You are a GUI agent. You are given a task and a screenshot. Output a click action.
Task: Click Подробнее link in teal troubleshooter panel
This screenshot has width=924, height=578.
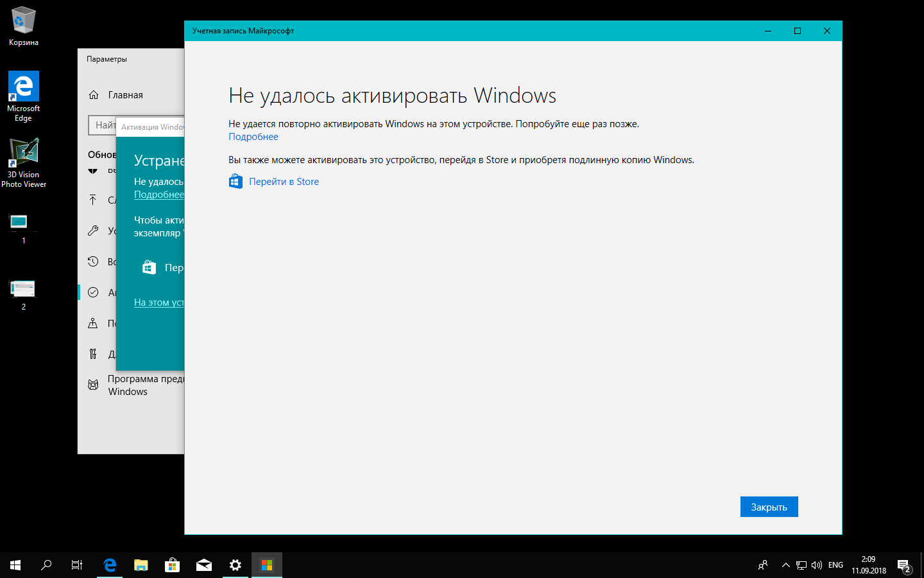(159, 195)
